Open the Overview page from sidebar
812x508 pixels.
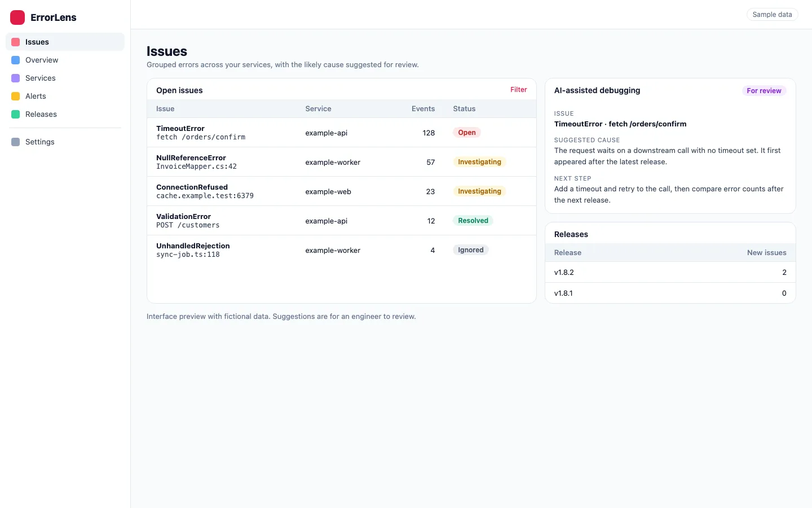click(x=65, y=60)
